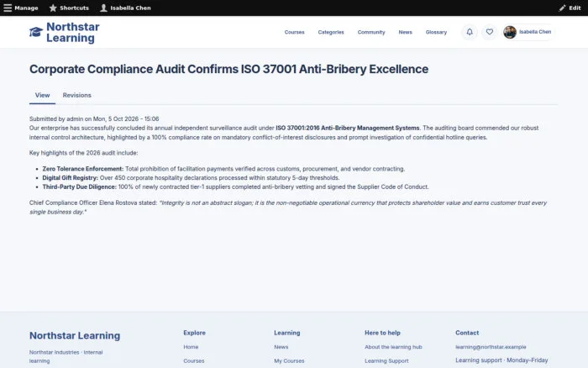Click the Learning footer heading

[287, 333]
